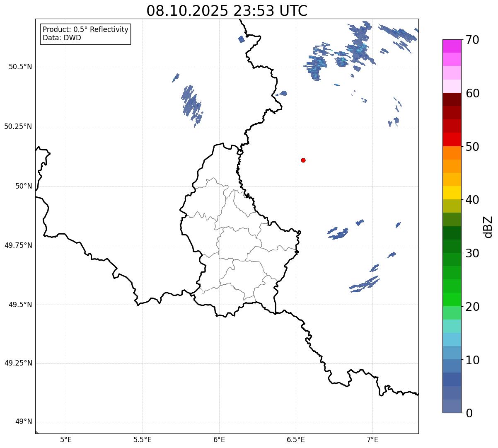Click the 50.25°N latitude label
This screenshot has width=498, height=448.
click(18, 126)
